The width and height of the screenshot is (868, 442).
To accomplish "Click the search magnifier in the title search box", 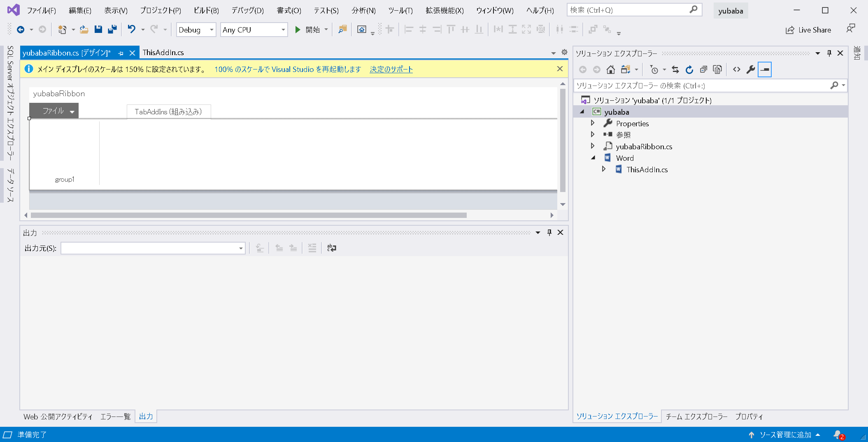I will [x=693, y=9].
